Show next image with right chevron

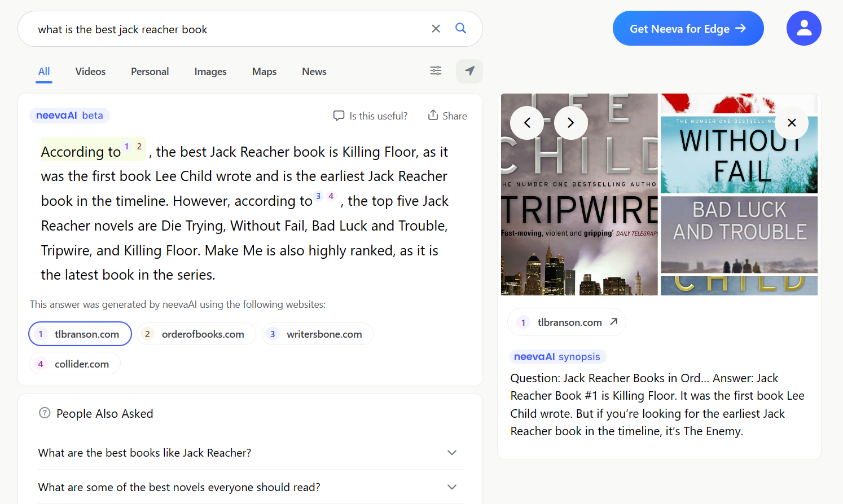pos(571,122)
